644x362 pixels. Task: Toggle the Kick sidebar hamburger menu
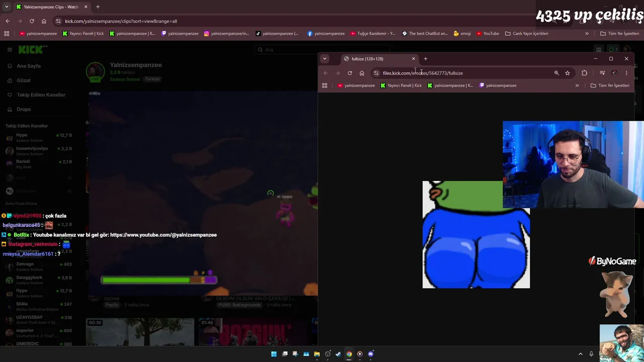(x=10, y=49)
